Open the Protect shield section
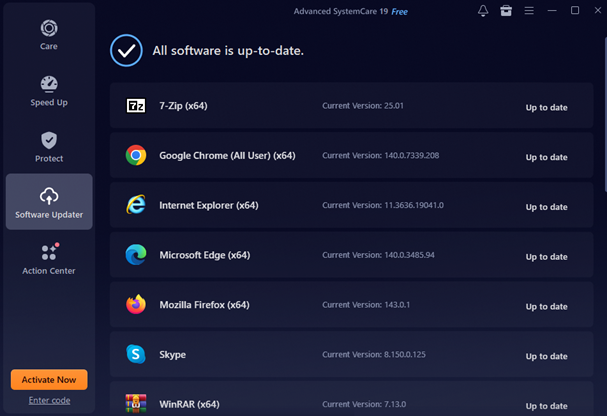This screenshot has width=607, height=416. 49,147
